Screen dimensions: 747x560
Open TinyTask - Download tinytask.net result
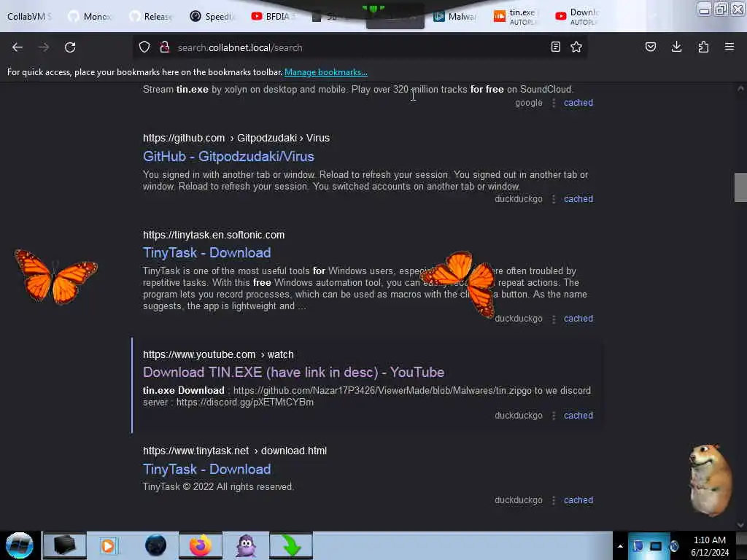pos(206,470)
